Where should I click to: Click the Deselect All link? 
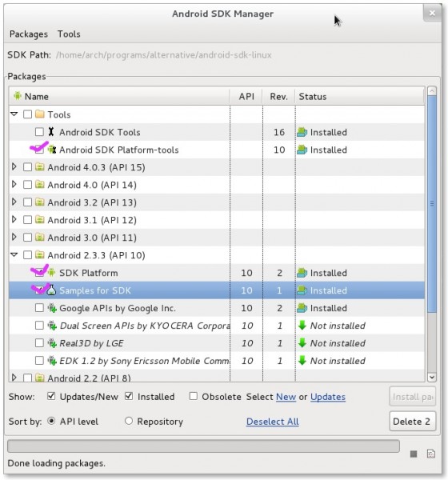(x=273, y=422)
